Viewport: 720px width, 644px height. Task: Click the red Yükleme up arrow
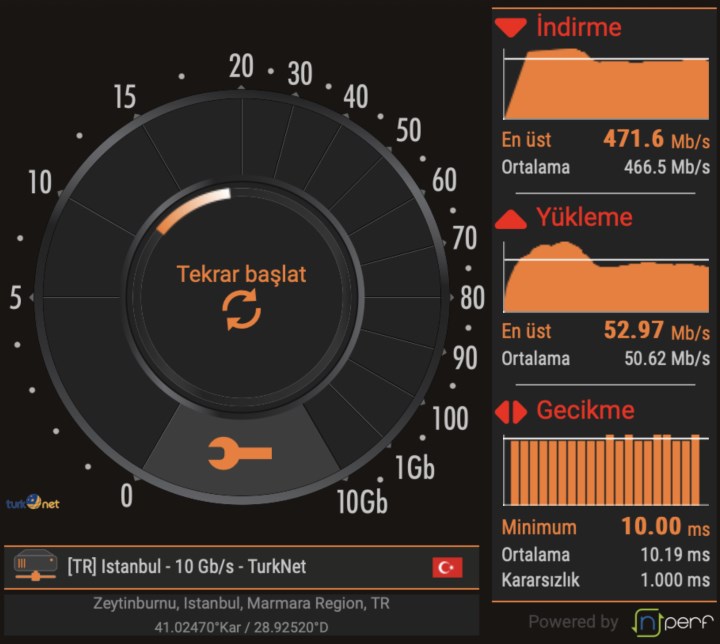click(511, 219)
